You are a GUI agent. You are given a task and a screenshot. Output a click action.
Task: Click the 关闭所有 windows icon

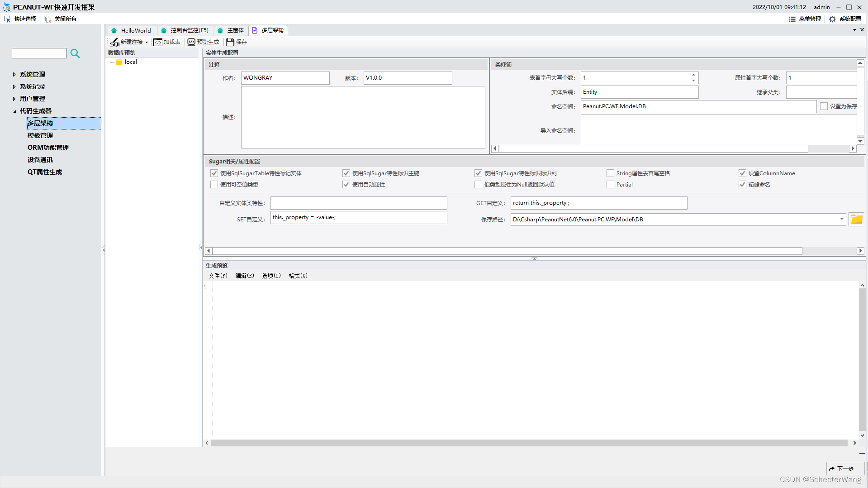pos(48,19)
